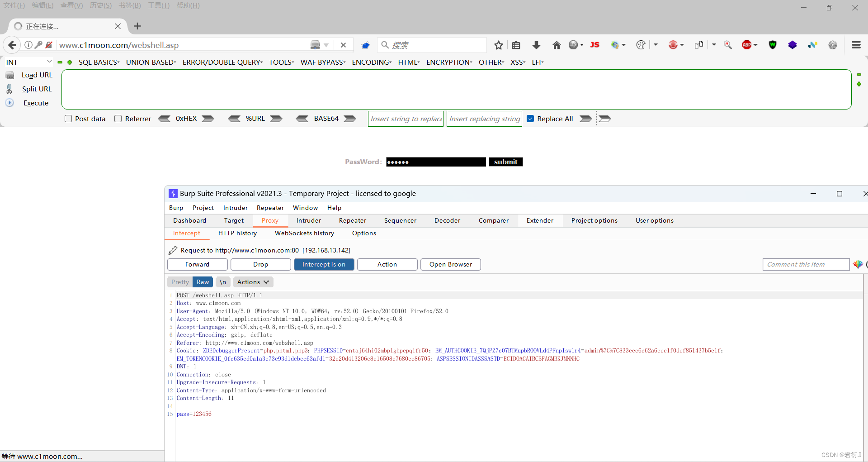Switch to the Decoder tab
Image resolution: width=868 pixels, height=462 pixels.
(x=447, y=220)
